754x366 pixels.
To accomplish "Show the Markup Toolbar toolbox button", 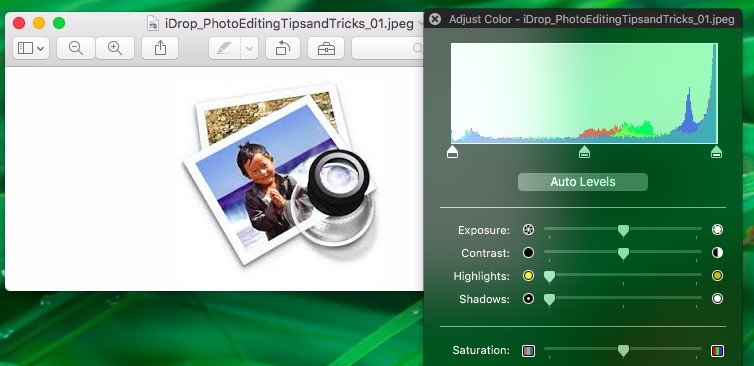I will pyautogui.click(x=326, y=48).
